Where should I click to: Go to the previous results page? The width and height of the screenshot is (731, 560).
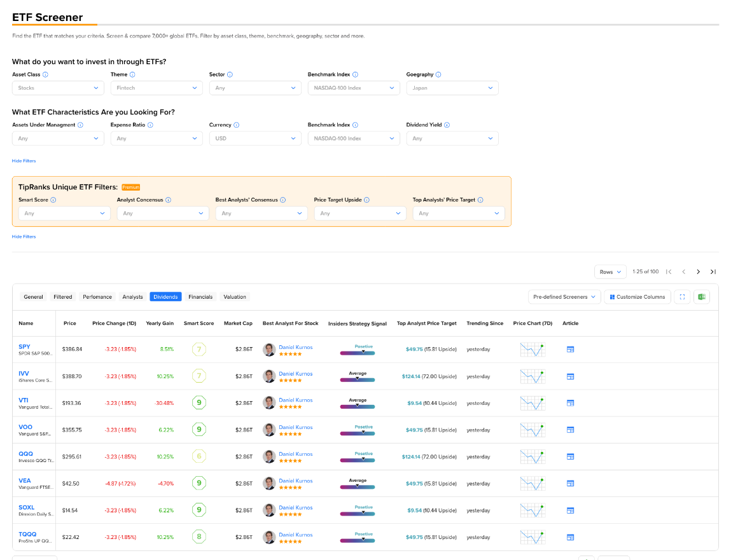click(683, 271)
